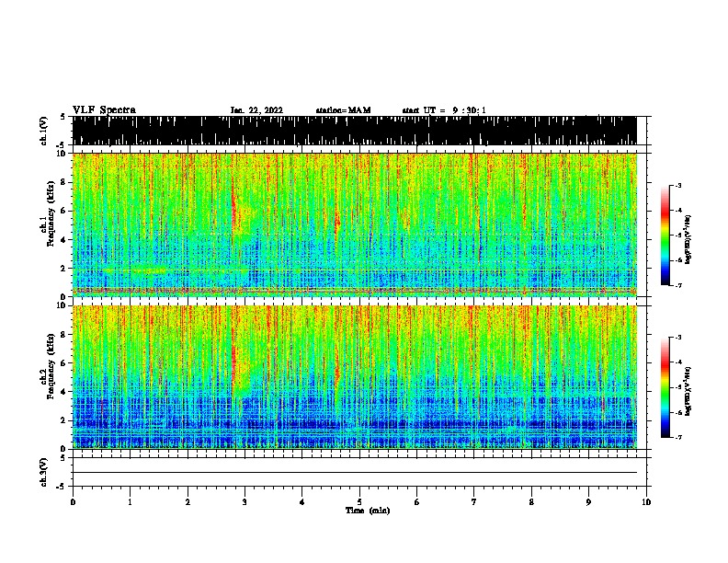Click time axis tick label '5'
The image size is (728, 563).
coord(359,502)
